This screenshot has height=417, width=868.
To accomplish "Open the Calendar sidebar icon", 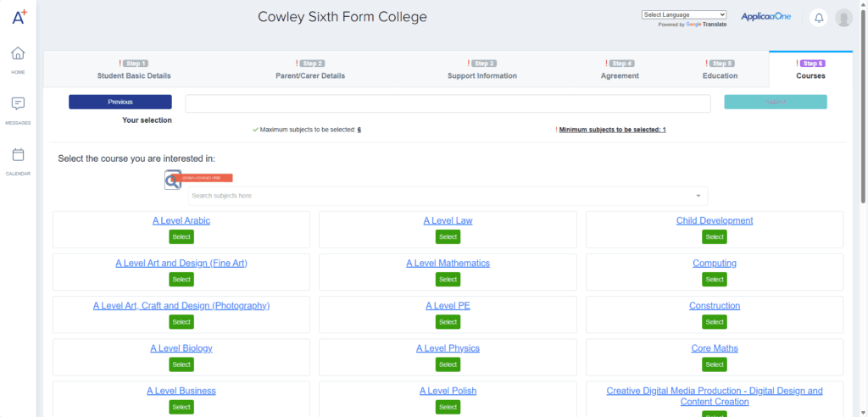I will click(18, 155).
